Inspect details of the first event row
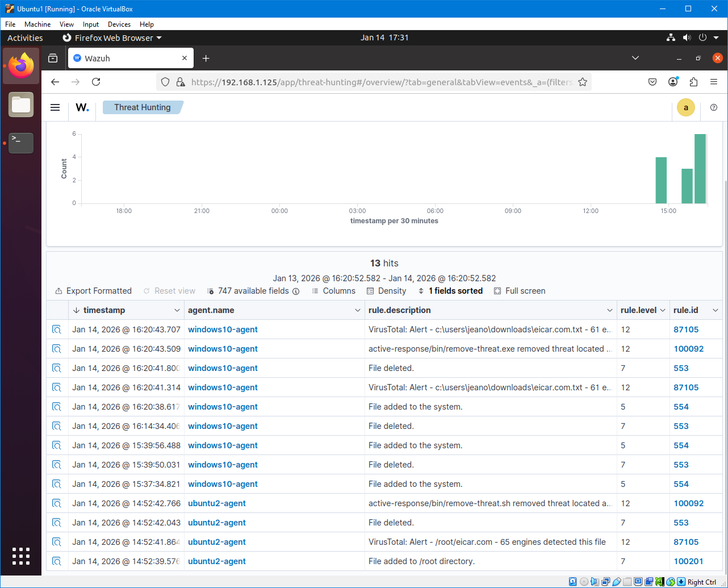The image size is (728, 588). coord(57,330)
